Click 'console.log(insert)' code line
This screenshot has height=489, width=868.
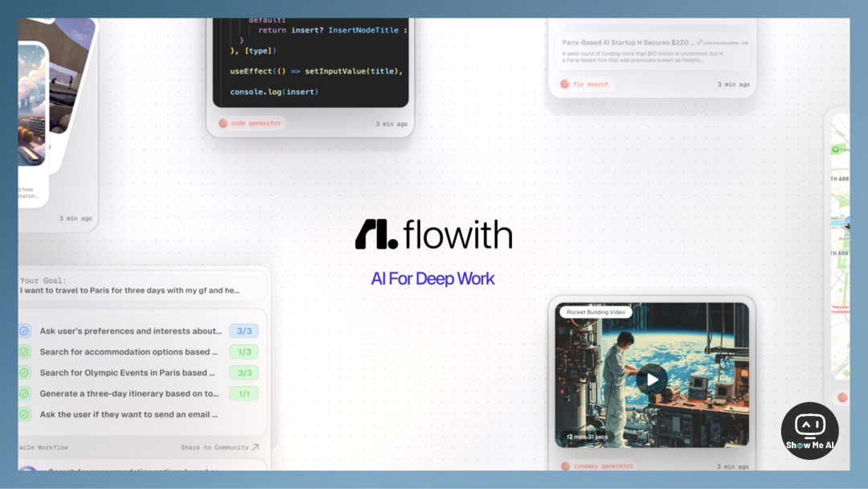pos(274,92)
